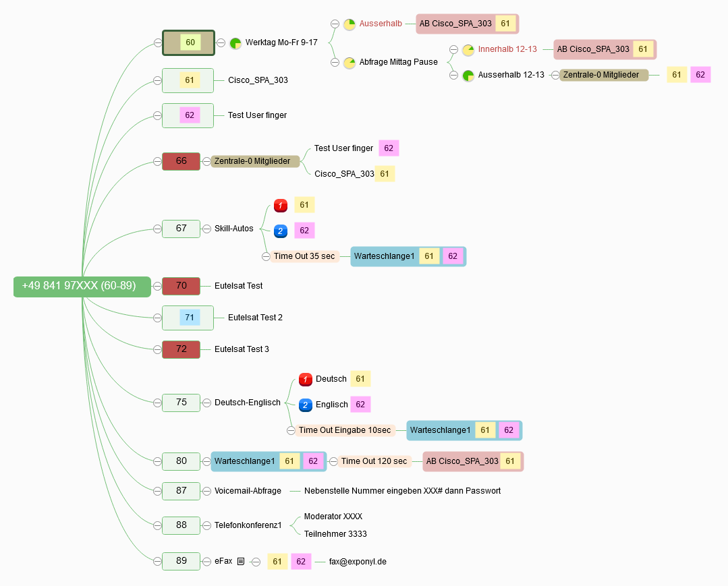
Task: Select extension node 67
Action: coord(181,229)
